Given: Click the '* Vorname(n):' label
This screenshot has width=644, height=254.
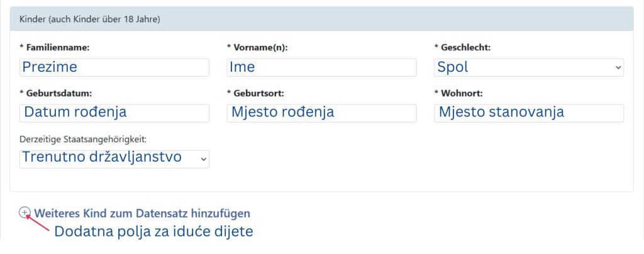Looking at the screenshot, I should click(x=257, y=47).
